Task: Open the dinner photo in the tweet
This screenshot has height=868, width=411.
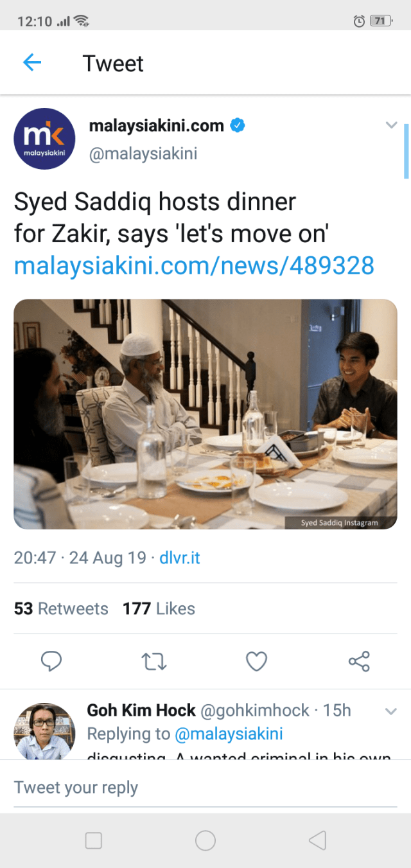Action: tap(205, 414)
